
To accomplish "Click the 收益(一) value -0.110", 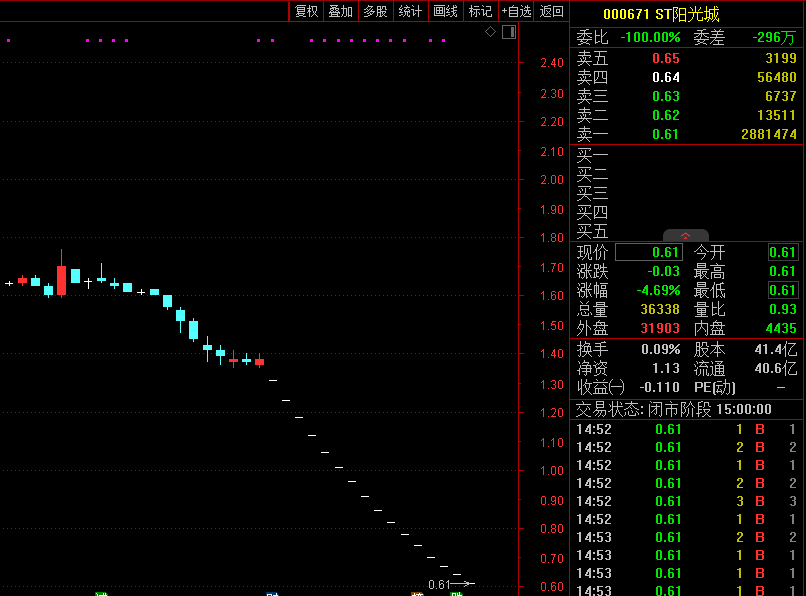I will [660, 387].
